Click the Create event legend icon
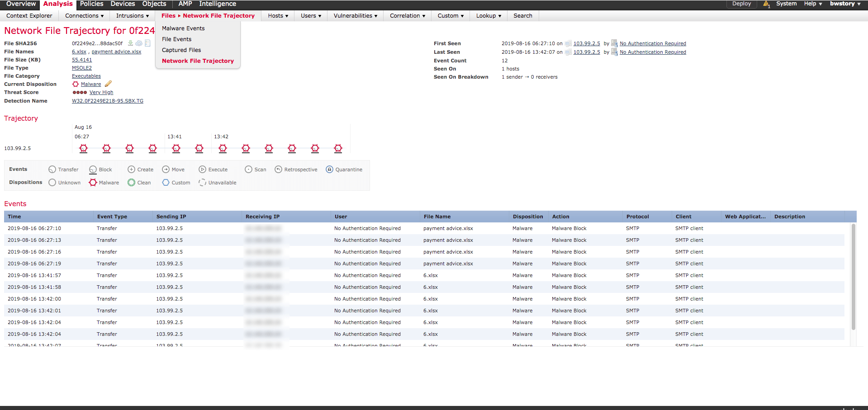Screen dimensions: 868x410 tap(131, 170)
